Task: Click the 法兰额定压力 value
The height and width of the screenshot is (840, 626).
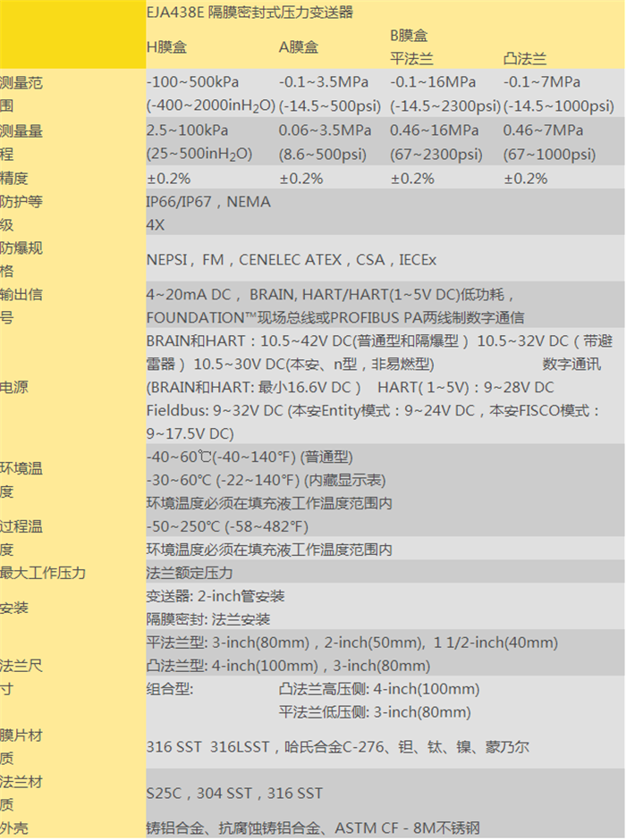Action: pos(190,573)
